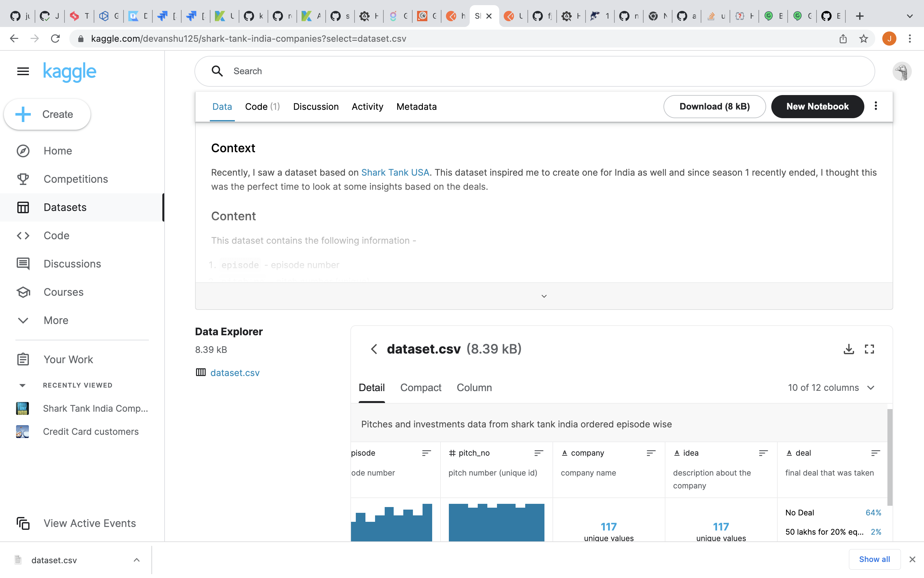Sort the company column
The width and height of the screenshot is (924, 578).
[651, 453]
